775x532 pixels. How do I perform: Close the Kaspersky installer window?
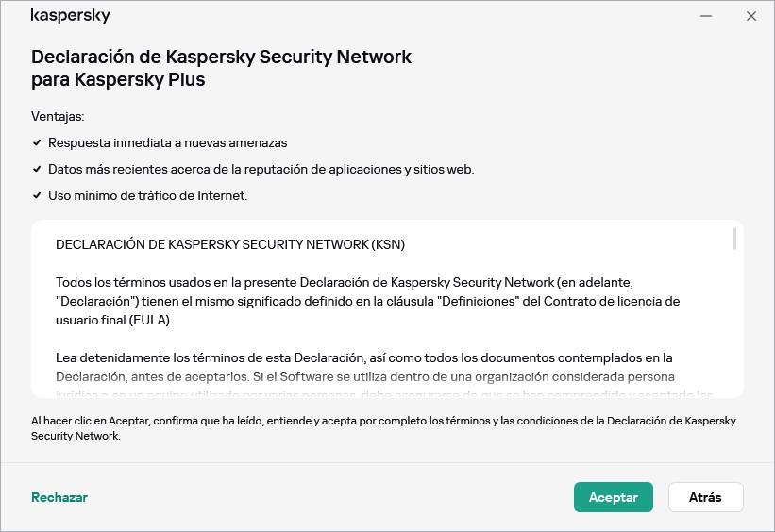click(x=751, y=16)
